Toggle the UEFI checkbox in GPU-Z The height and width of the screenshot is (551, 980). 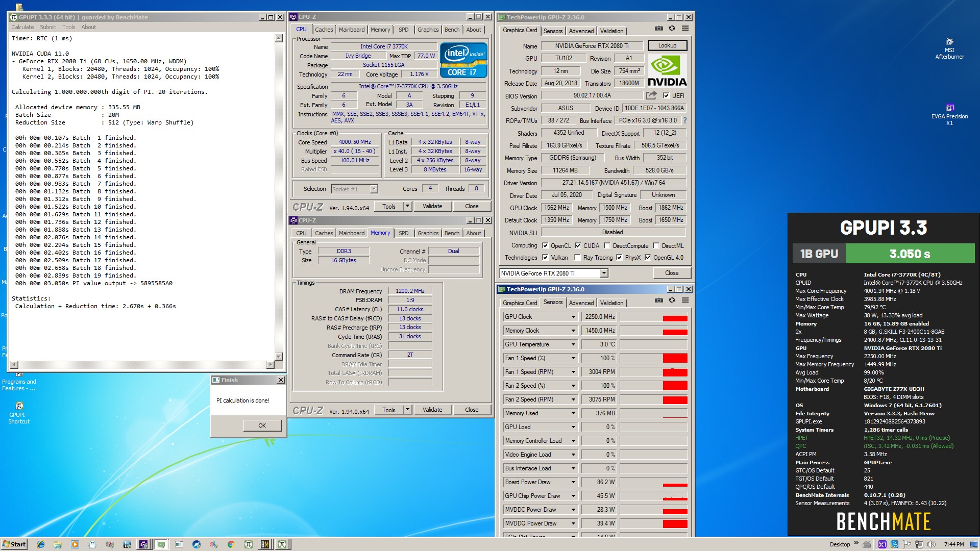[x=666, y=95]
